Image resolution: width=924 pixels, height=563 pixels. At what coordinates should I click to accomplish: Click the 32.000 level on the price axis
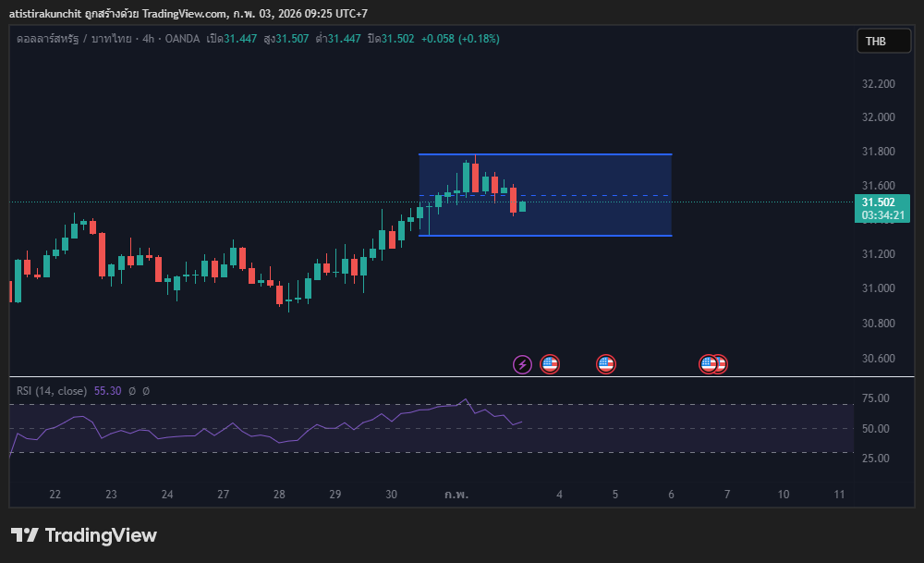878,117
